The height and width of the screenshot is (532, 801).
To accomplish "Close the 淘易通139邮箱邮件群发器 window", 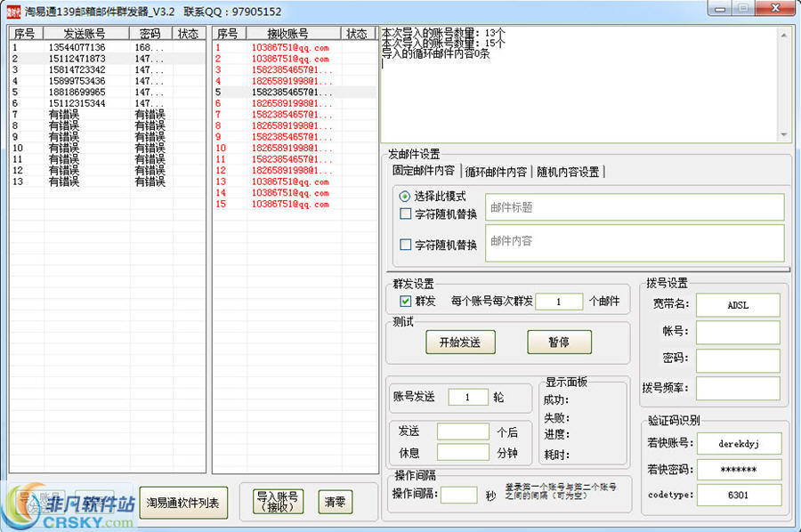I will tap(775, 8).
